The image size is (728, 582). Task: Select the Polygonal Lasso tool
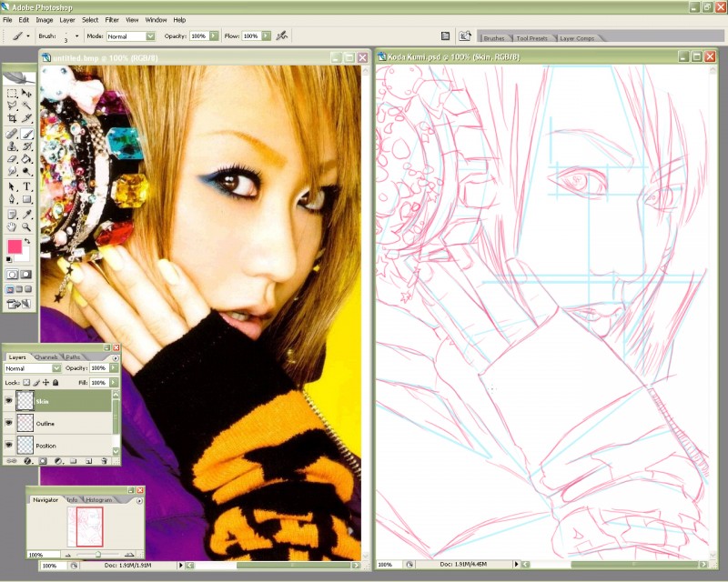click(x=12, y=105)
